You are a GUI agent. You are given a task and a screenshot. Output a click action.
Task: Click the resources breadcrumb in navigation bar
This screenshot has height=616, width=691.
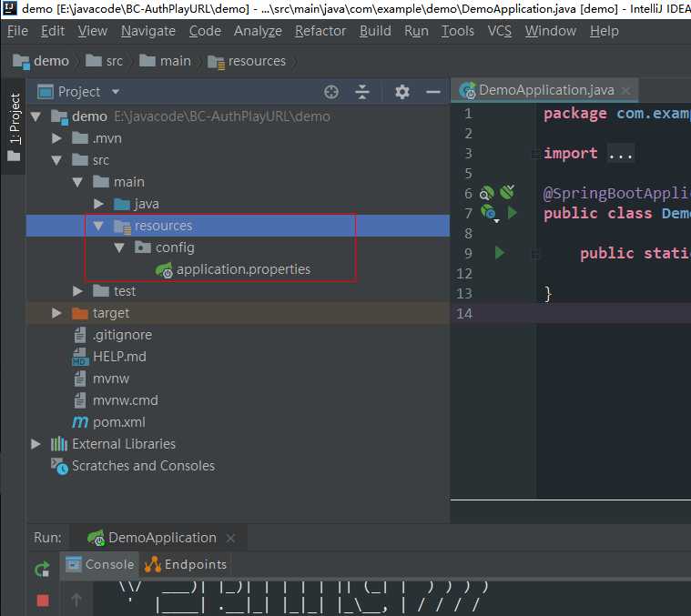257,61
